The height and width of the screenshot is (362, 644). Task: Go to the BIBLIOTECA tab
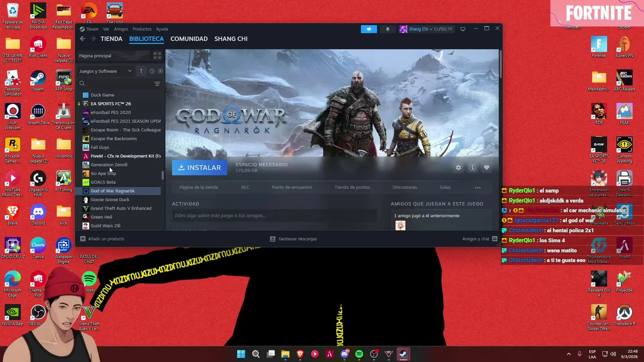tap(146, 39)
